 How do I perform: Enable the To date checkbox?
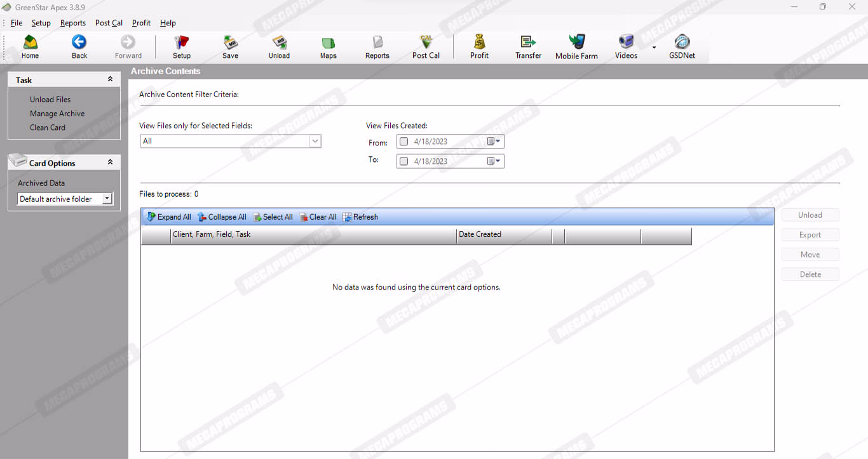(x=404, y=161)
